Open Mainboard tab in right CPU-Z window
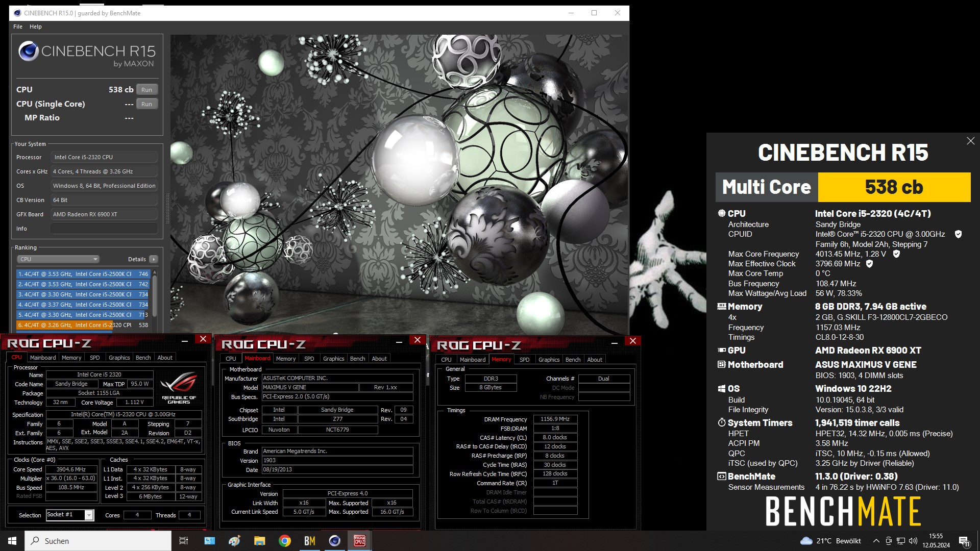Viewport: 980px width, 551px height. pos(473,360)
